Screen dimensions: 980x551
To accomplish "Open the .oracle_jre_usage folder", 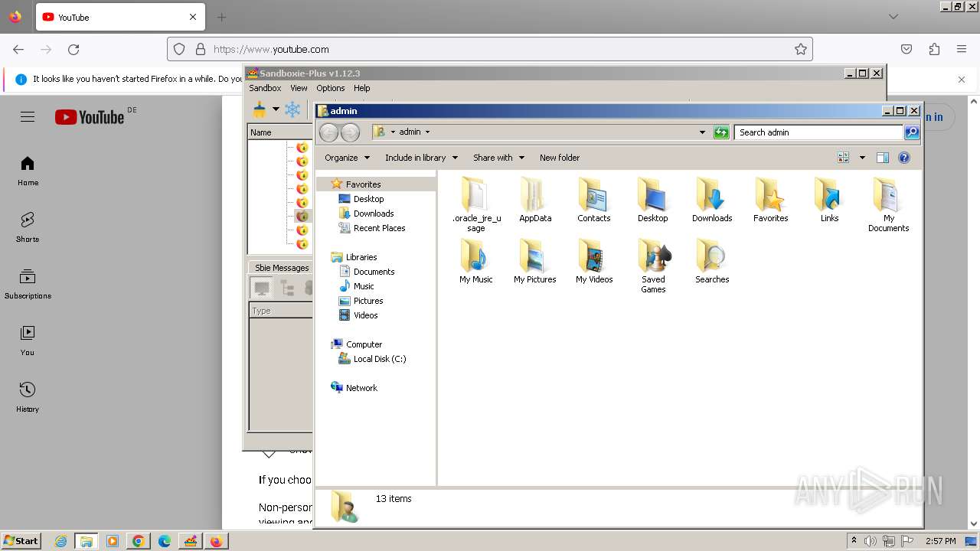I will tap(475, 204).
